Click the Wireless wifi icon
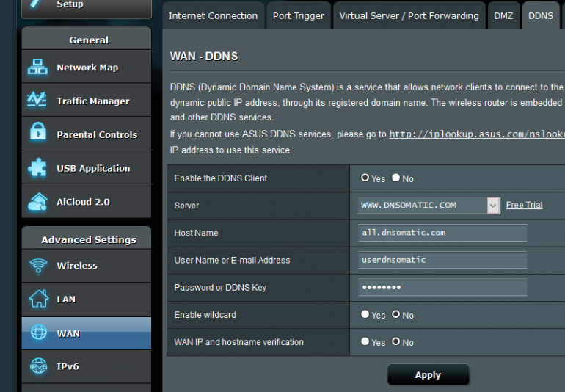 point(38,266)
